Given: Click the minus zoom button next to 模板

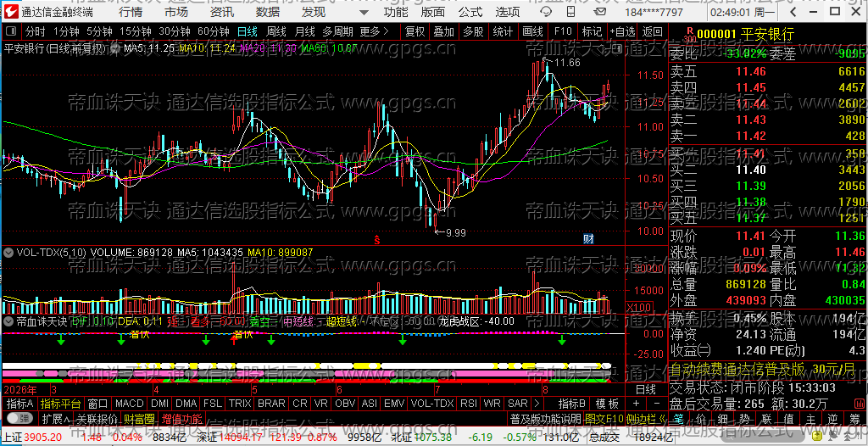Looking at the screenshot, I should 657,403.
